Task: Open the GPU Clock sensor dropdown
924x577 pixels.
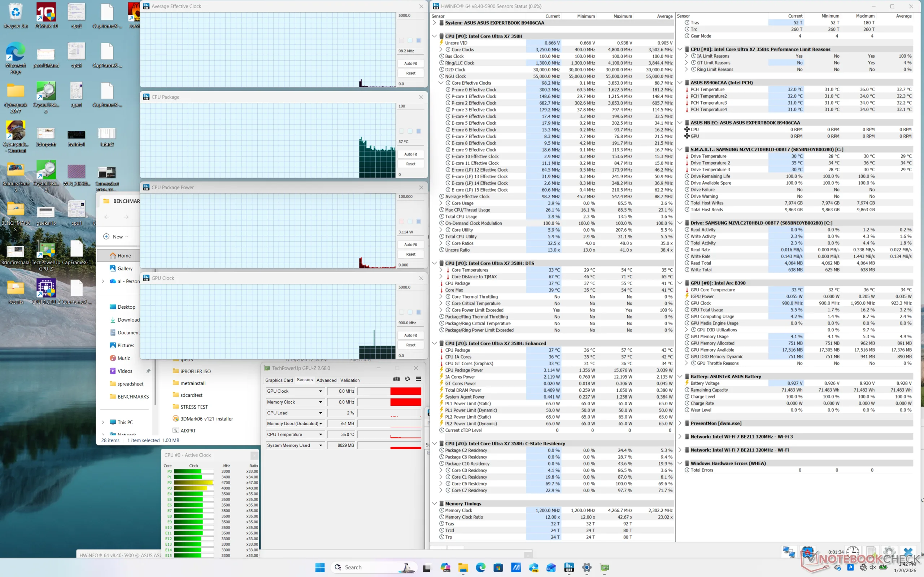Action: point(321,391)
